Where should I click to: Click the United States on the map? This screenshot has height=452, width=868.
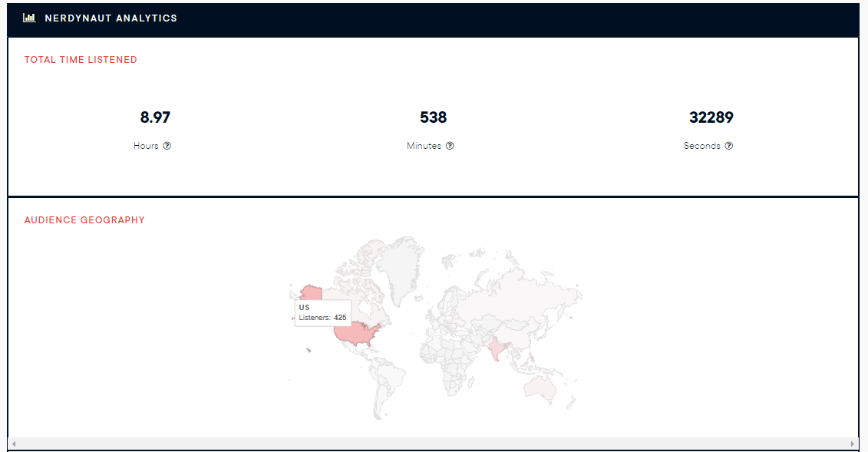pos(357,334)
